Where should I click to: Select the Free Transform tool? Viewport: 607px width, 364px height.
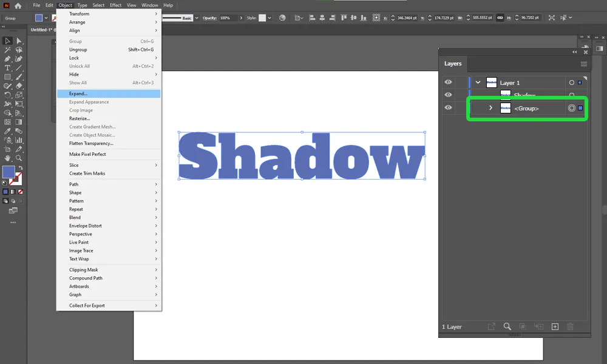[x=19, y=104]
